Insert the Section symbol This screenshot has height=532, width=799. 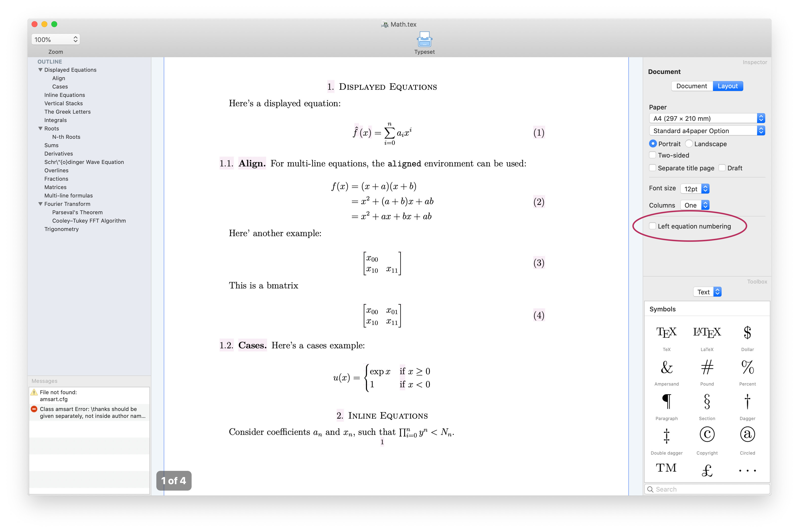coord(707,402)
